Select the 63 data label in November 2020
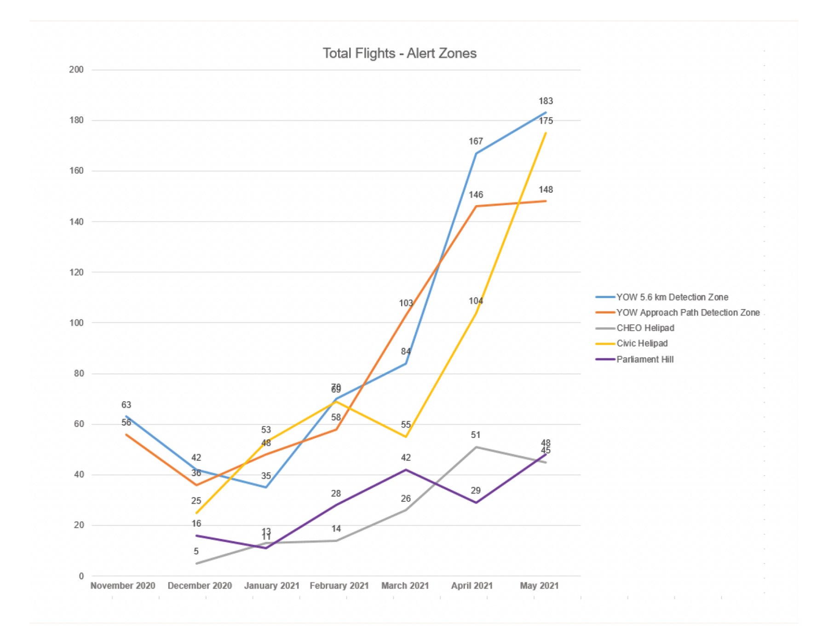This screenshot has width=828, height=644. click(x=126, y=405)
